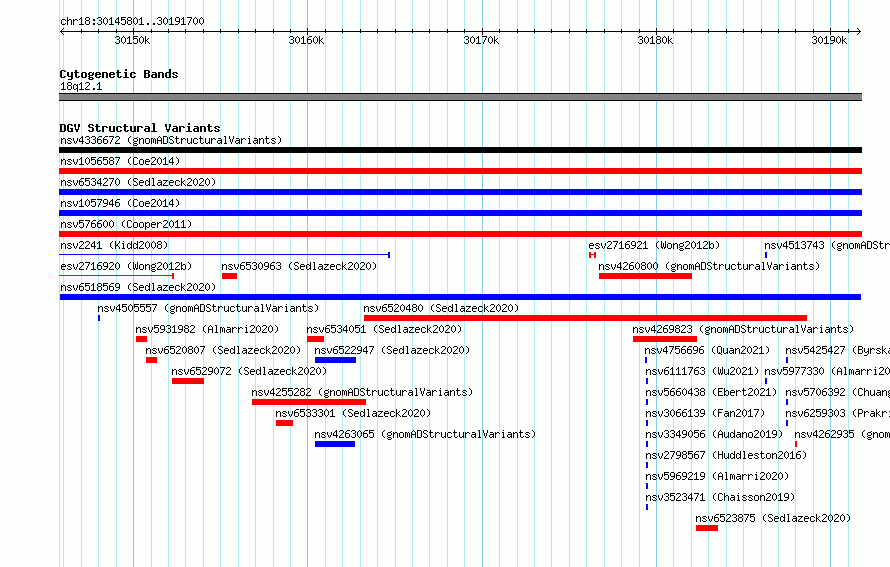
Task: Open nsv3523471 (Chaisson2019) label
Action: (720, 497)
